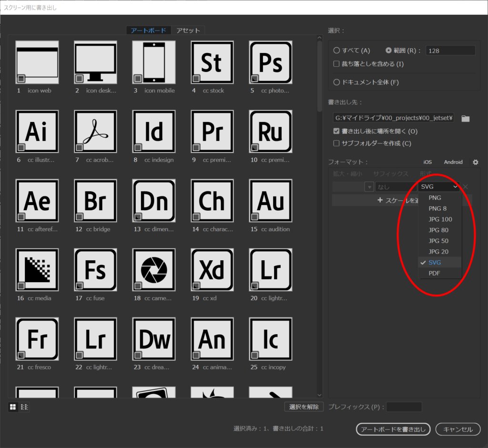Choose the 範囲 (R) radio option
488x448 pixels.
point(389,51)
